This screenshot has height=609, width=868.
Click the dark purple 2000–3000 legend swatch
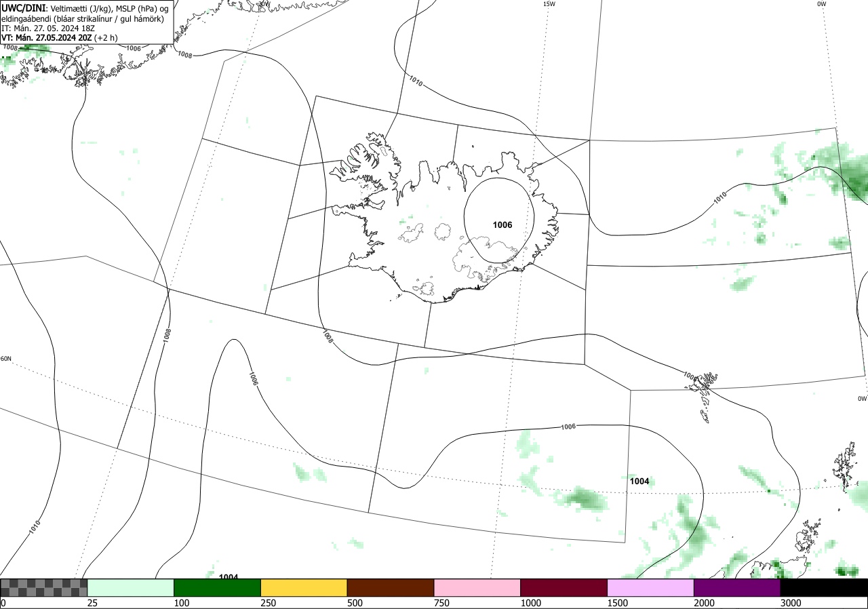click(x=737, y=587)
